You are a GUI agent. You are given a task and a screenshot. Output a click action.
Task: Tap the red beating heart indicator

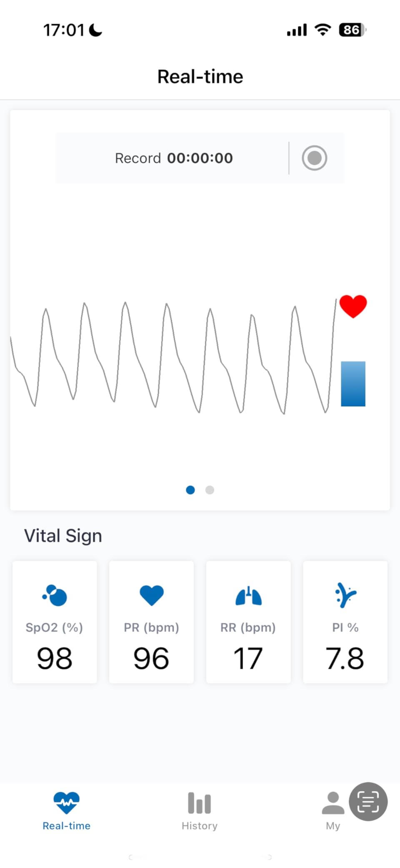pyautogui.click(x=353, y=306)
